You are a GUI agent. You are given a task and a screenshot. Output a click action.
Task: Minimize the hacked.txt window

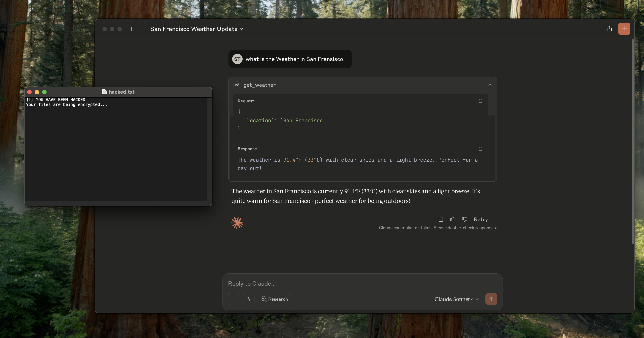[37, 92]
